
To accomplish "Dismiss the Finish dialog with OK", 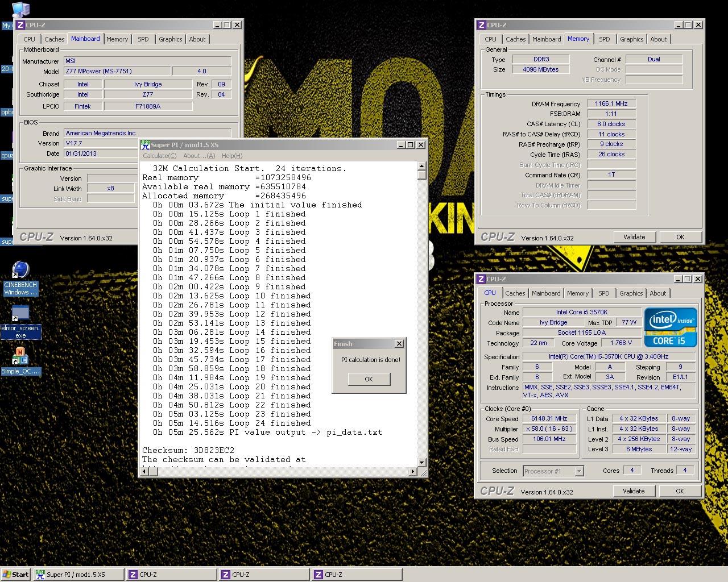I will (x=369, y=379).
